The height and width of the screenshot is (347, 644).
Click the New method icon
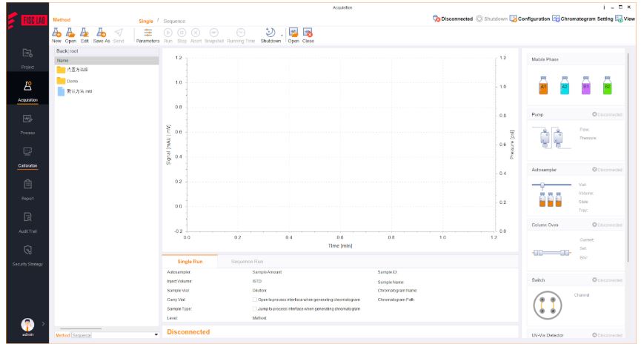pyautogui.click(x=56, y=33)
